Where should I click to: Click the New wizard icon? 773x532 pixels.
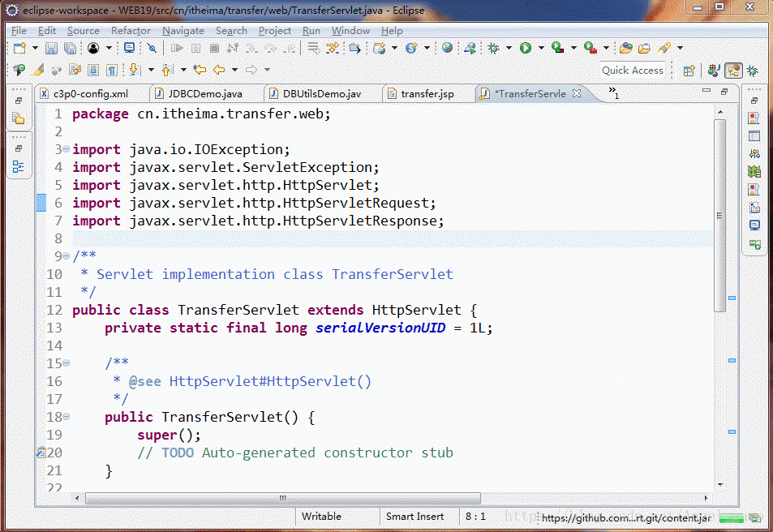(19, 48)
